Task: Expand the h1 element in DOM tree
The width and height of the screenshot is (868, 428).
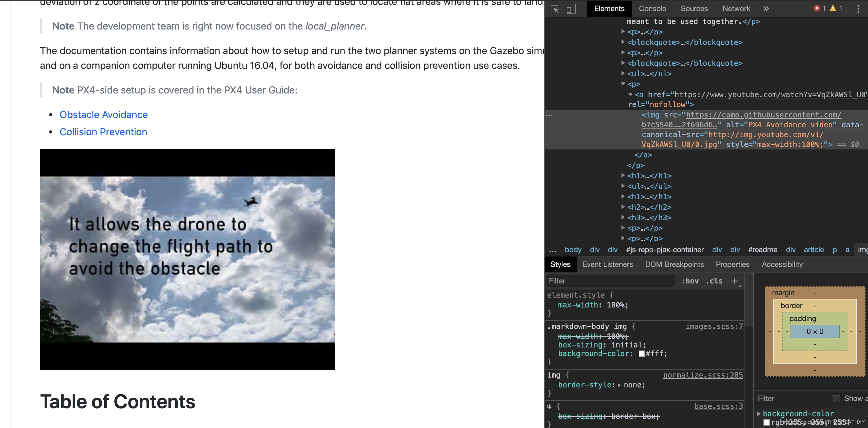Action: [621, 176]
